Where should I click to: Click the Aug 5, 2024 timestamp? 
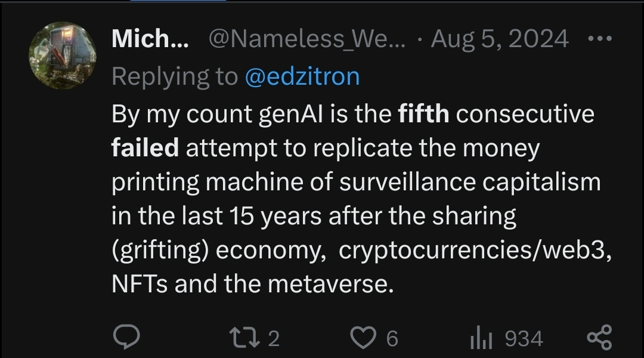[x=500, y=39]
